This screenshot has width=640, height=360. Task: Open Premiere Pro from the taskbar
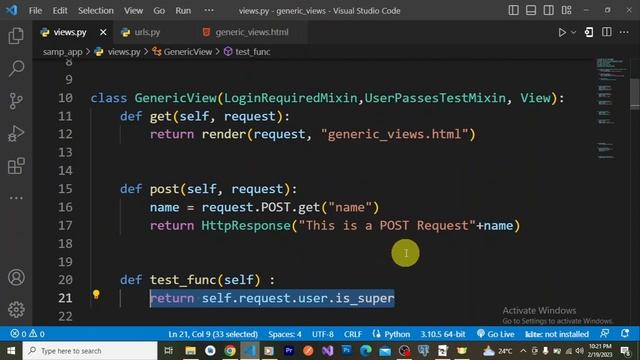[289, 351]
